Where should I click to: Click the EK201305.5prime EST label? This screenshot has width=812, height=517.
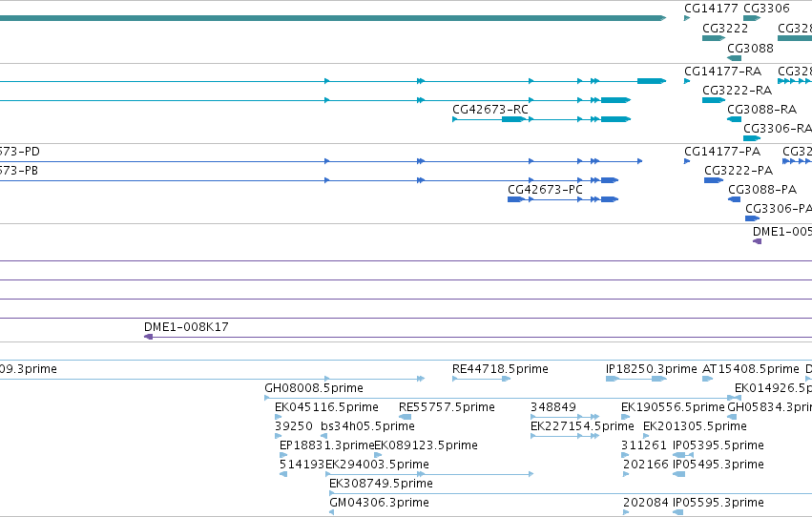coord(695,426)
